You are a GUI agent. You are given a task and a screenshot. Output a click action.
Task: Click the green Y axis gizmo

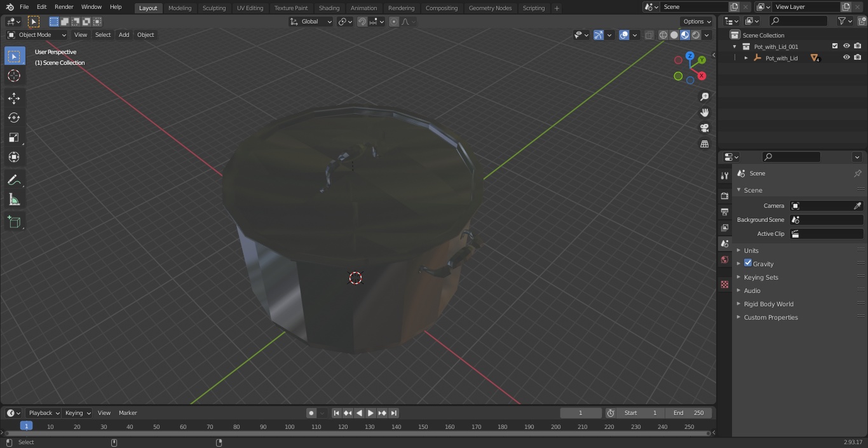click(702, 60)
